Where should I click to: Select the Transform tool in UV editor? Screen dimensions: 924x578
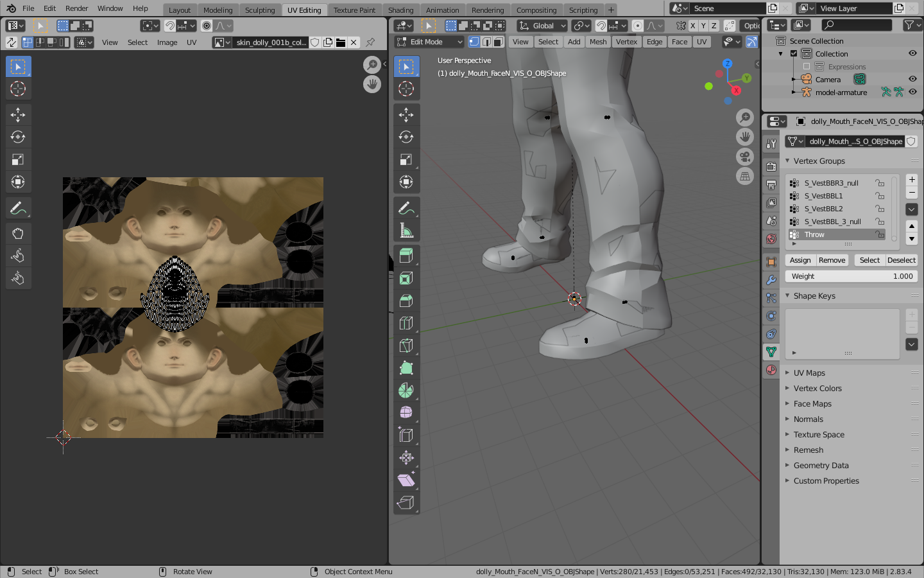[x=18, y=182]
